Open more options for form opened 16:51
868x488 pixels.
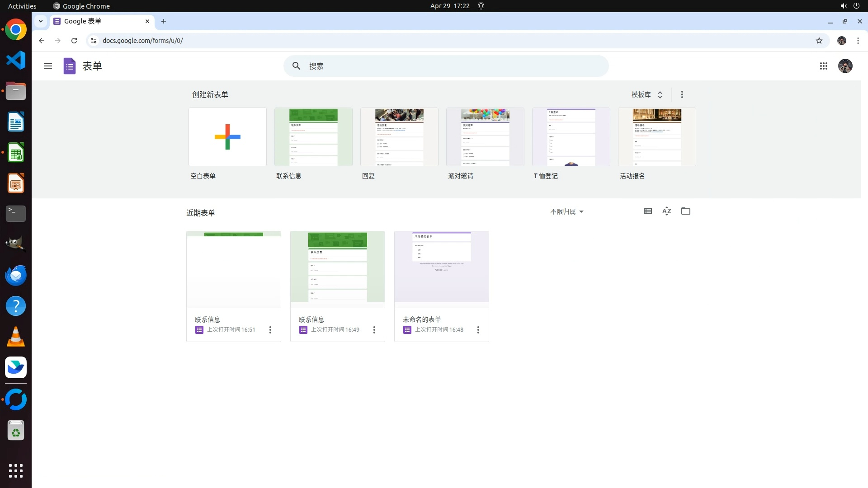(x=270, y=330)
